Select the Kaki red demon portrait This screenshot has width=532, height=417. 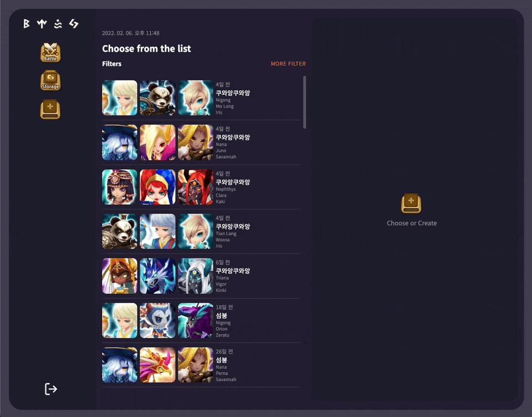tap(196, 187)
